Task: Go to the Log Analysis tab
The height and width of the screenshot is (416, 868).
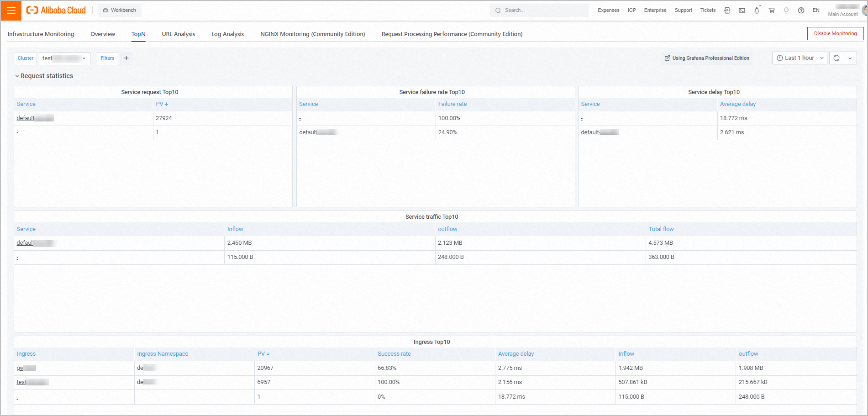Action: coord(227,34)
